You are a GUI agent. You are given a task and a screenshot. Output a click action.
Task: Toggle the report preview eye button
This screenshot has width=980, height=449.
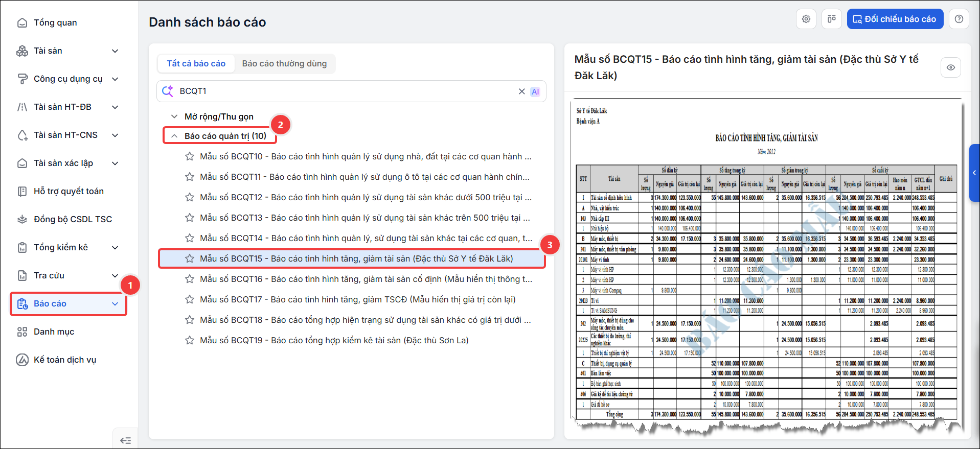coord(951,67)
